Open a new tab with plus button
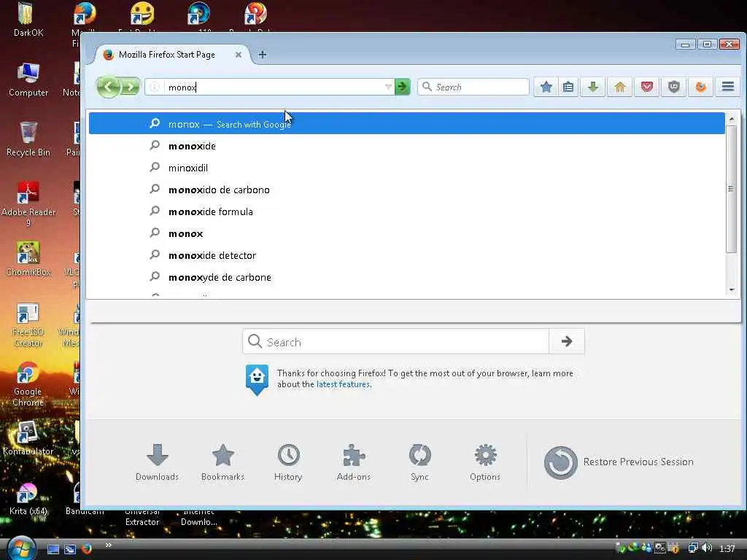Screen dimensions: 747x560 pos(263,54)
